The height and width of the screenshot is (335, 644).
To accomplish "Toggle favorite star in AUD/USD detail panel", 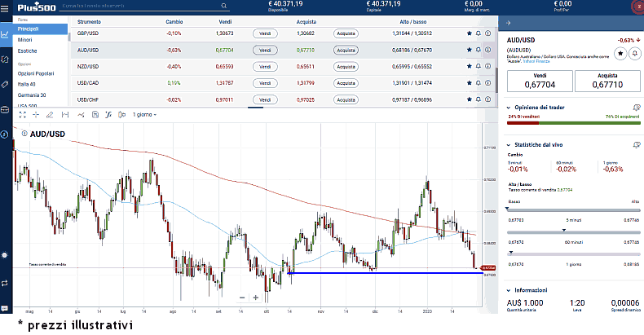I will pyautogui.click(x=620, y=53).
